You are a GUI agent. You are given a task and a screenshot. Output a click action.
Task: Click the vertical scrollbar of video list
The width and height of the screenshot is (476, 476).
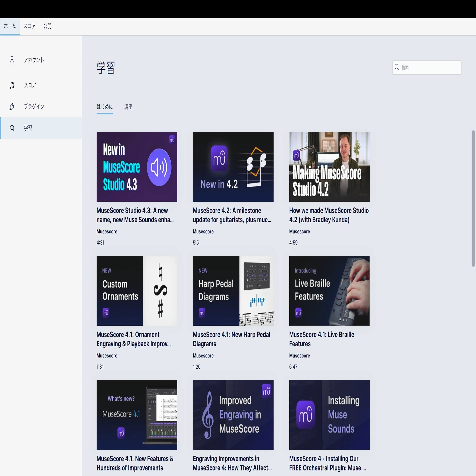473,198
